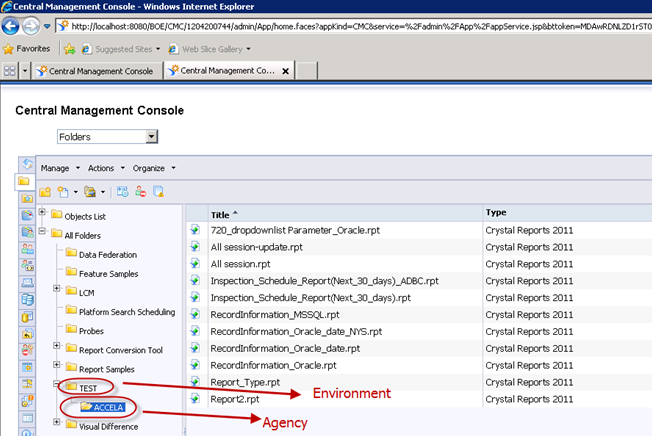Open the Folders navigation dropdown
This screenshot has height=436, width=652.
pos(151,136)
